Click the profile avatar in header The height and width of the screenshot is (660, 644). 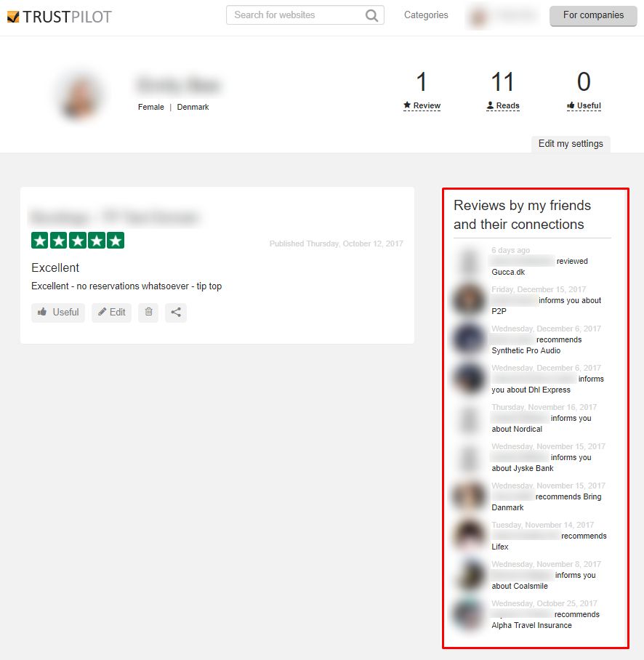478,17
